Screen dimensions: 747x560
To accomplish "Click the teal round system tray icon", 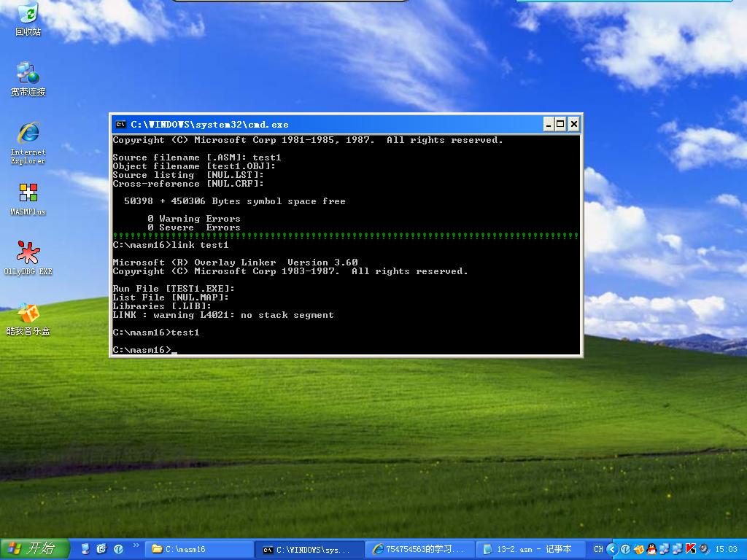I will (x=625, y=549).
